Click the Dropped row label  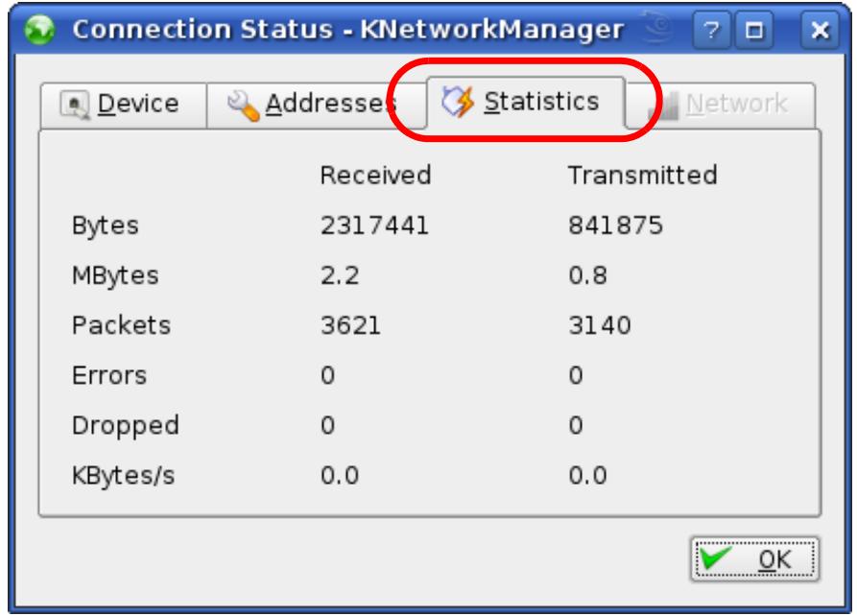tap(126, 426)
